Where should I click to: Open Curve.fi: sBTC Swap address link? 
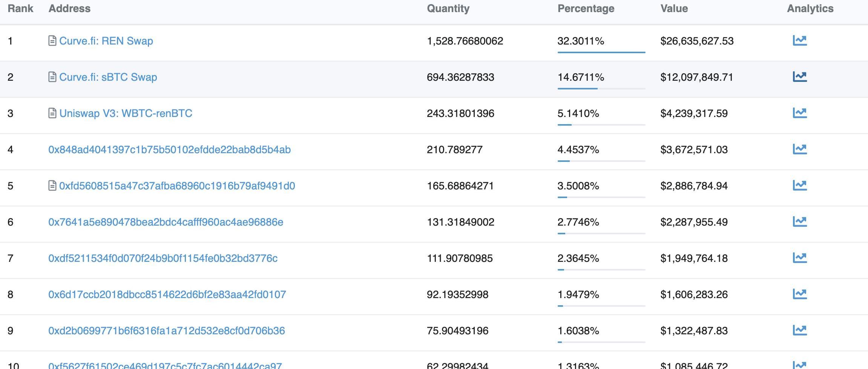tap(108, 77)
